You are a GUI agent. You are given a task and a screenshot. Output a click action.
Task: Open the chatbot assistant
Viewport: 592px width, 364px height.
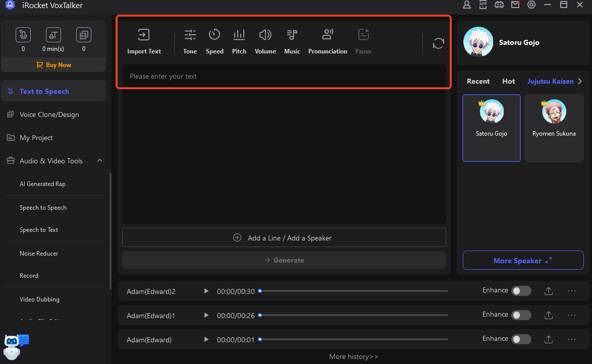click(16, 347)
